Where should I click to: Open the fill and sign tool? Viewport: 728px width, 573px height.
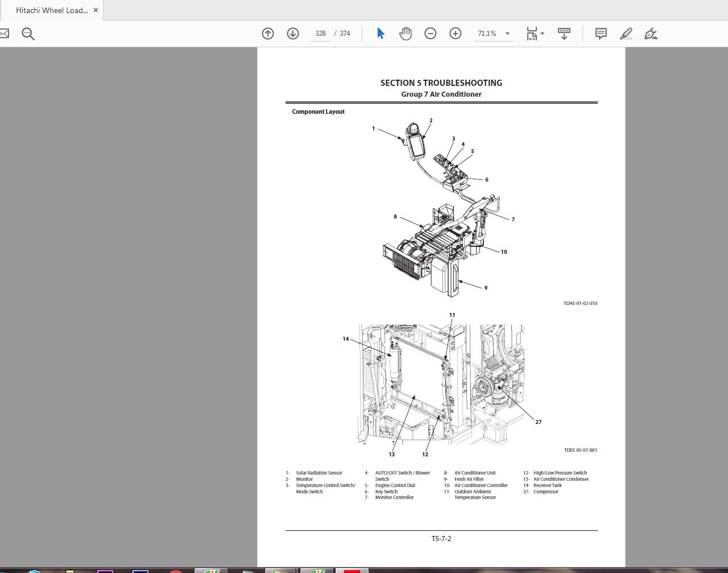click(x=651, y=34)
